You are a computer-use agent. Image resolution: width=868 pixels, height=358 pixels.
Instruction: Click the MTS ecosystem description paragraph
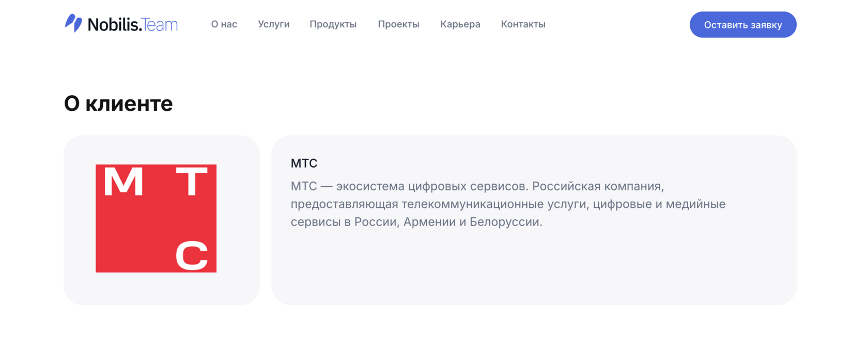click(508, 204)
